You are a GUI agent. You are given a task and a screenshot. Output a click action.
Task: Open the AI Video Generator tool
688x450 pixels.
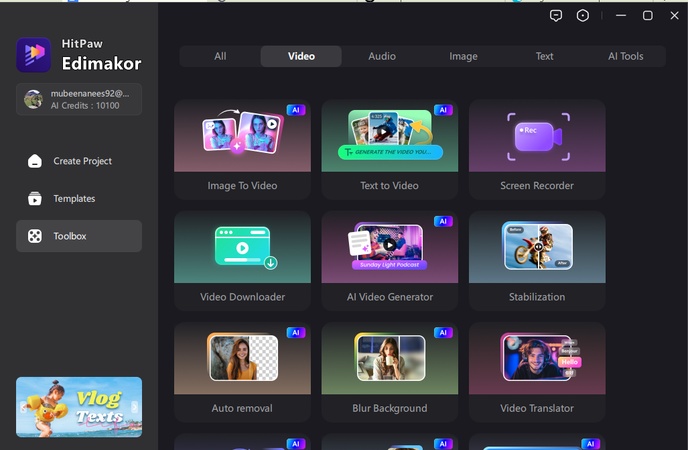click(x=390, y=261)
